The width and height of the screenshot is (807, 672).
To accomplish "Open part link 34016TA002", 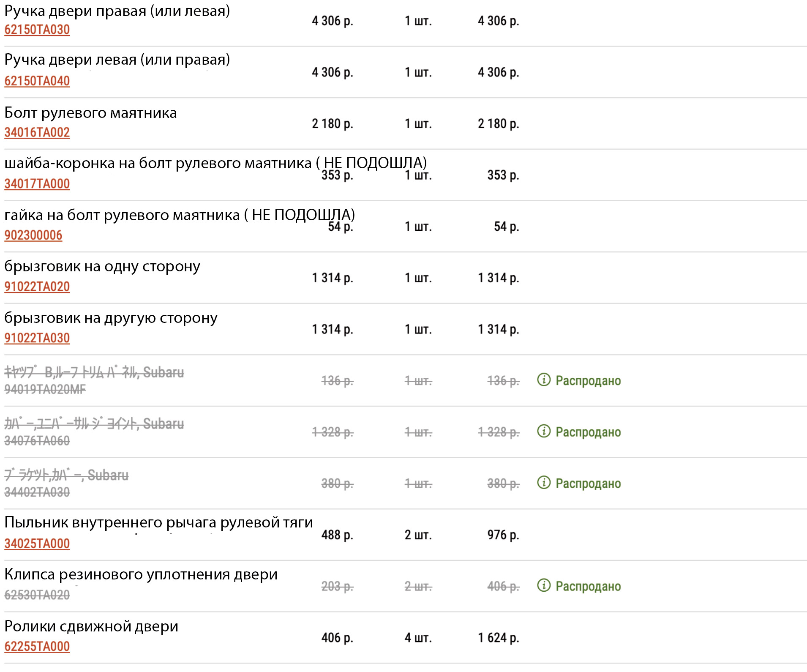I will tap(37, 133).
